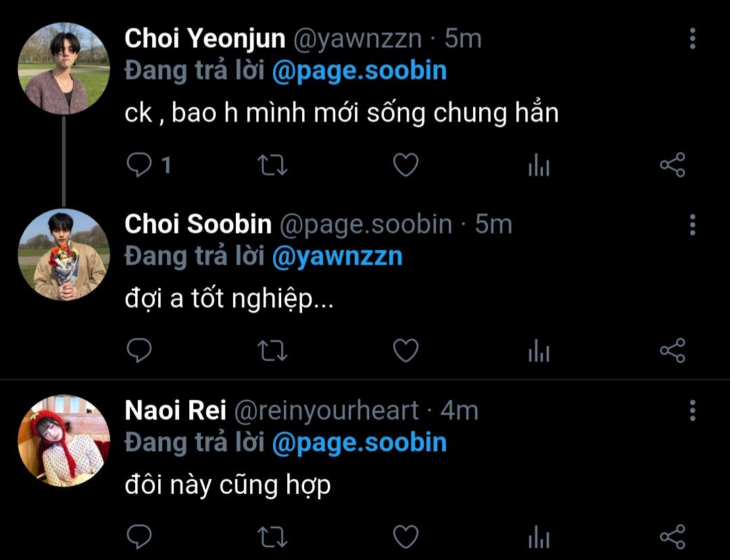The width and height of the screenshot is (730, 560).
Task: Reply to Choi Soobin's tweet
Action: (x=140, y=351)
